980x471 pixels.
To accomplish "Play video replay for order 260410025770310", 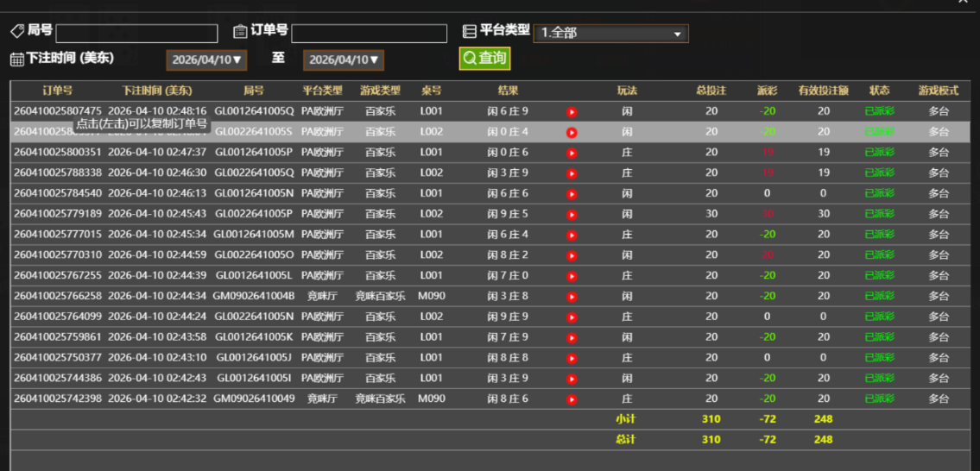I will pyautogui.click(x=572, y=256).
